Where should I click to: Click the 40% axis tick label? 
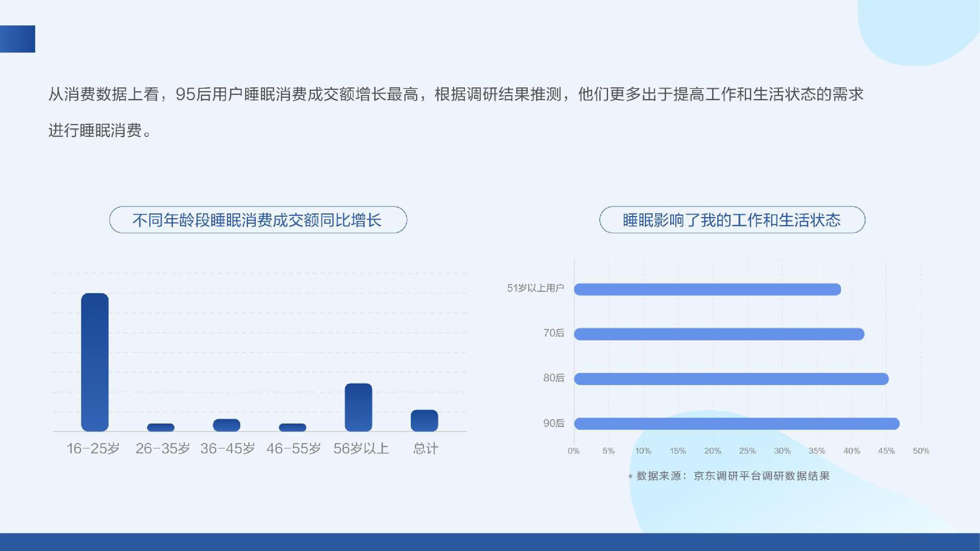point(852,451)
